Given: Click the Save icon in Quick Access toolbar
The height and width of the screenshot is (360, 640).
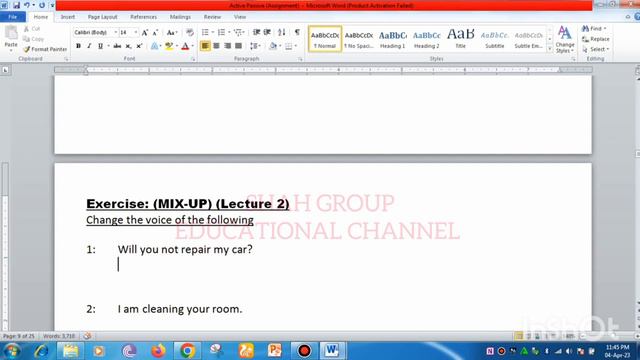Looking at the screenshot, I should coord(16,5).
